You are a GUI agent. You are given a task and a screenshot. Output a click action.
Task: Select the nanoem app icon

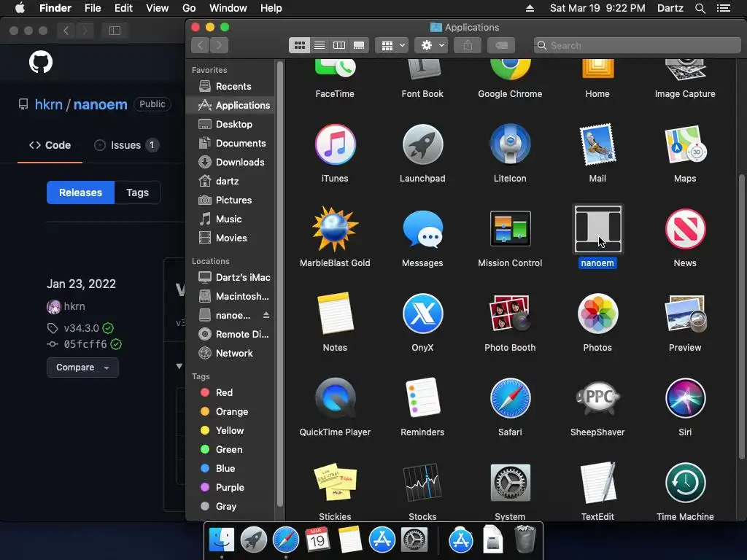click(597, 229)
